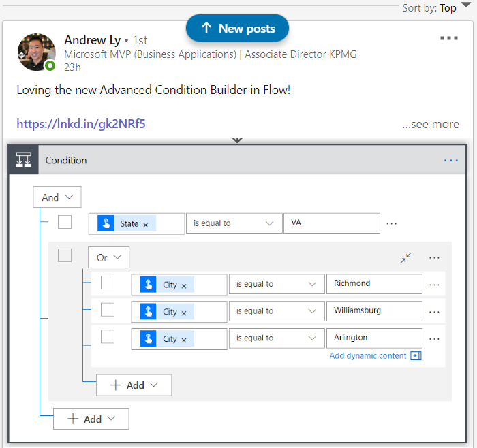Open the Richmond row ellipsis menu
477x448 pixels.
point(434,285)
